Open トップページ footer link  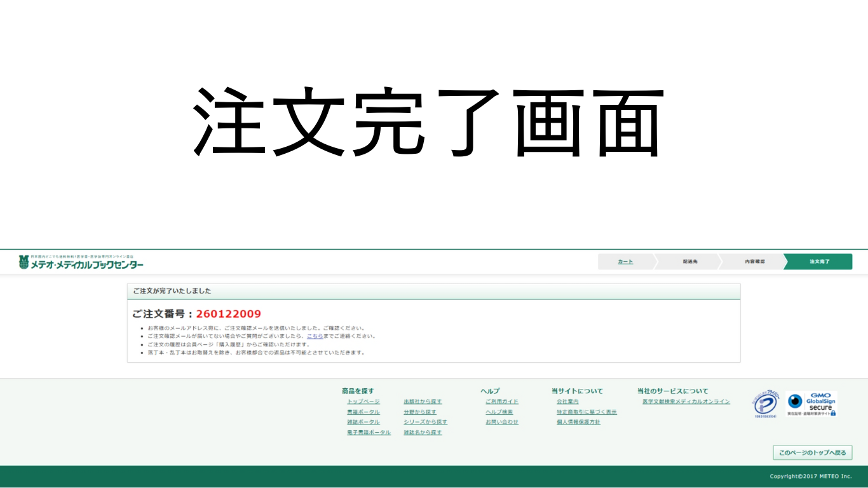pyautogui.click(x=363, y=402)
